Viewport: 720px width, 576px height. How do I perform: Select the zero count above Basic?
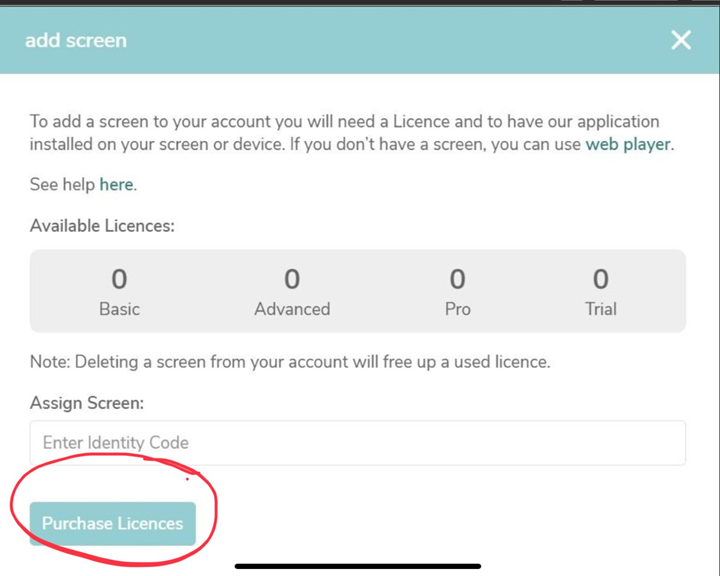point(119,279)
